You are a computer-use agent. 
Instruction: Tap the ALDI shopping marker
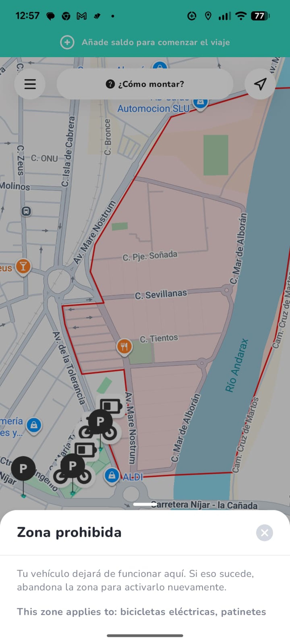click(112, 476)
